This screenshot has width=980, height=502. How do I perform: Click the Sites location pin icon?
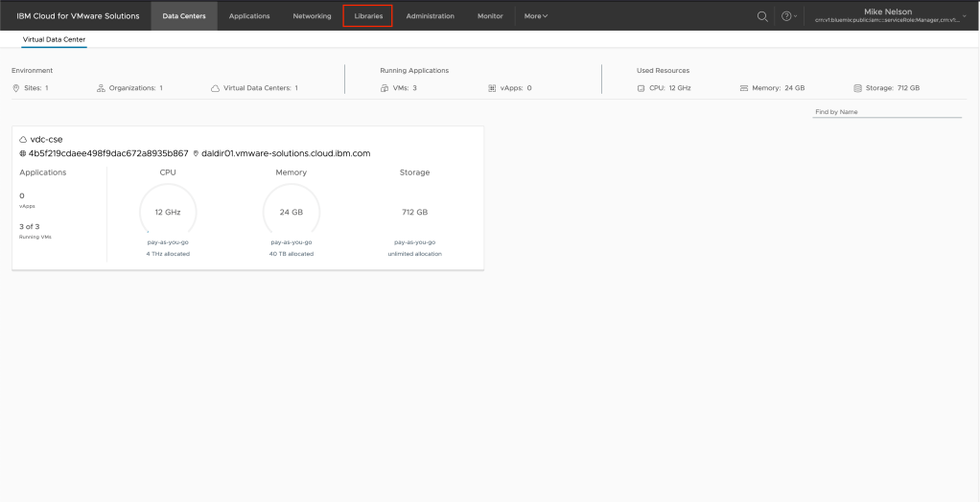[x=15, y=88]
